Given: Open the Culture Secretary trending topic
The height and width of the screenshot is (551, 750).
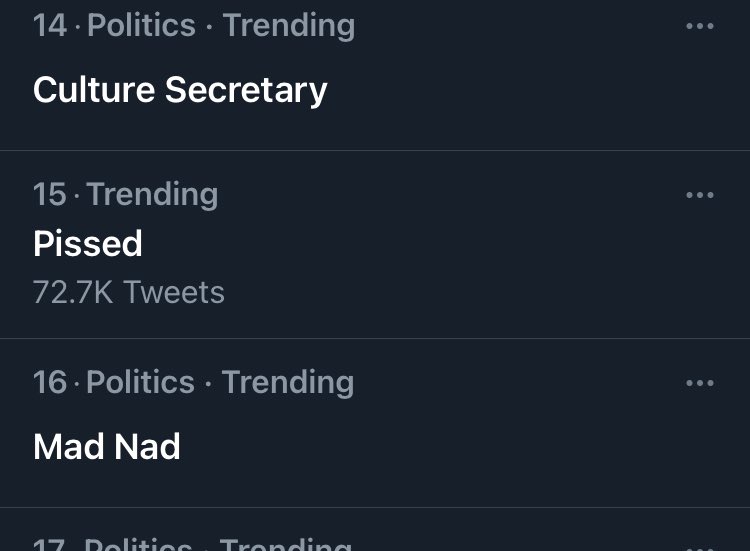Looking at the screenshot, I should [x=180, y=90].
